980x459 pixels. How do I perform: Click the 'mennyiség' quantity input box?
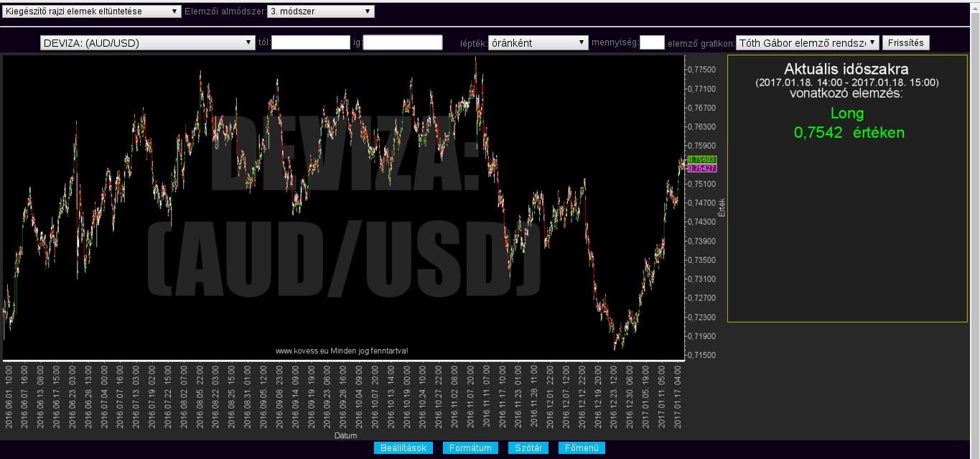(652, 43)
